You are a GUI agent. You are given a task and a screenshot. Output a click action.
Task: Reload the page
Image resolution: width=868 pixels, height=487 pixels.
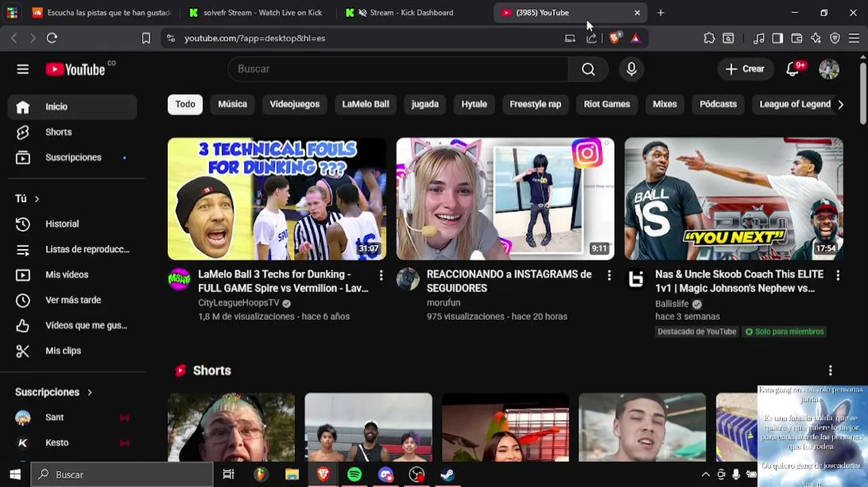52,39
